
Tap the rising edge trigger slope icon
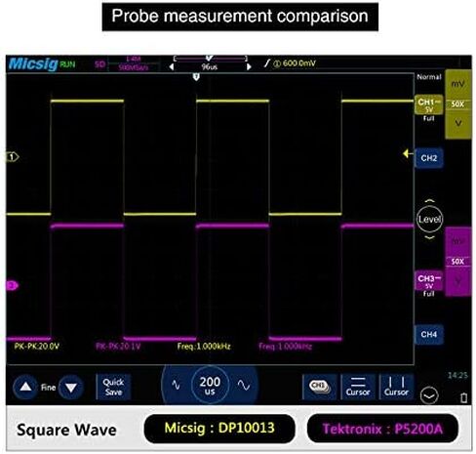(x=267, y=63)
